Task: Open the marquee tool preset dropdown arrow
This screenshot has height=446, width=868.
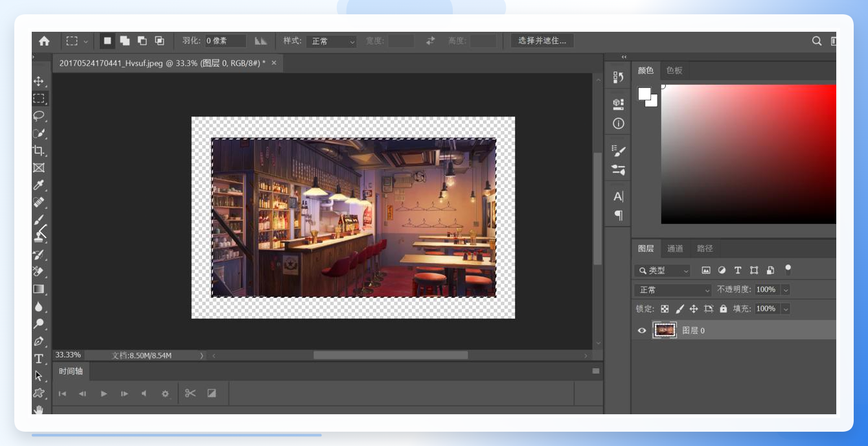Action: pos(86,41)
